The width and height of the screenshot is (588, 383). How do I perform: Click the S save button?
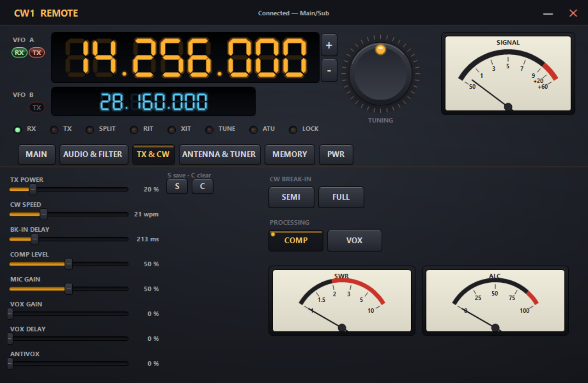pyautogui.click(x=177, y=186)
